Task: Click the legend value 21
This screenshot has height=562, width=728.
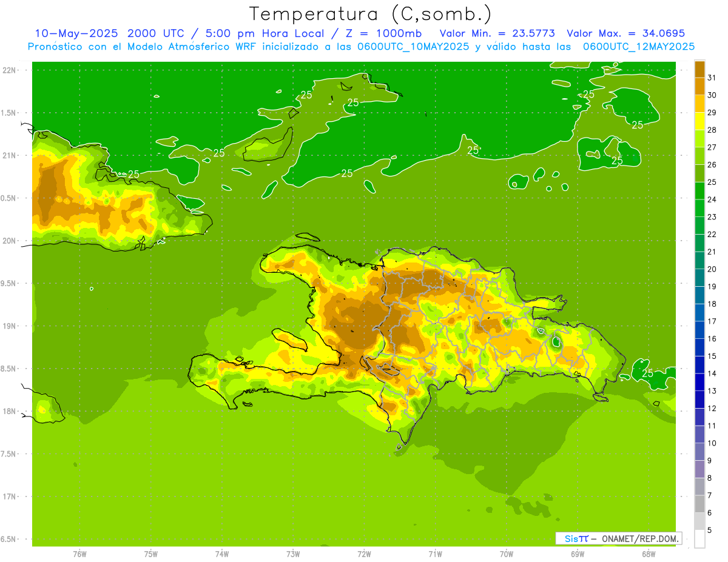Action: [712, 252]
